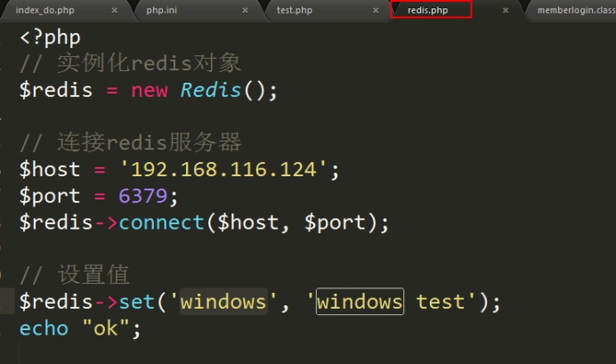The height and width of the screenshot is (364, 616).
Task: Click the opening <?php tag
Action: click(49, 38)
